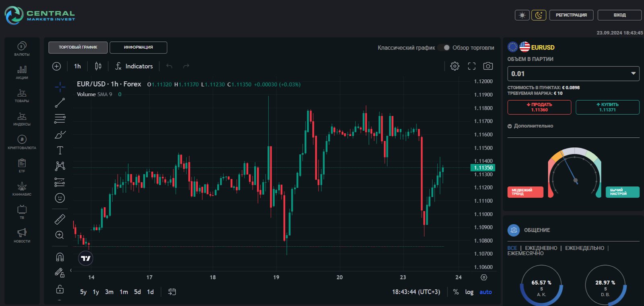This screenshot has width=644, height=306.
Task: Select the chart patterns tool
Action: [x=60, y=166]
